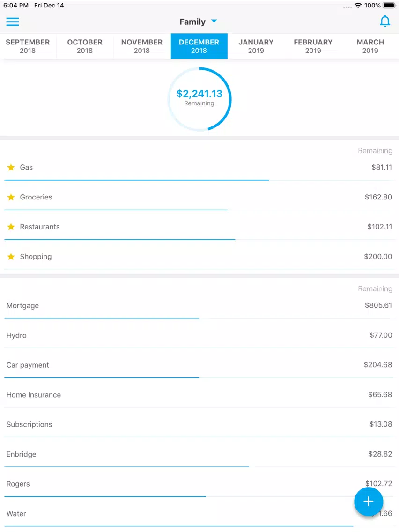Open the hamburger menu

pyautogui.click(x=13, y=22)
